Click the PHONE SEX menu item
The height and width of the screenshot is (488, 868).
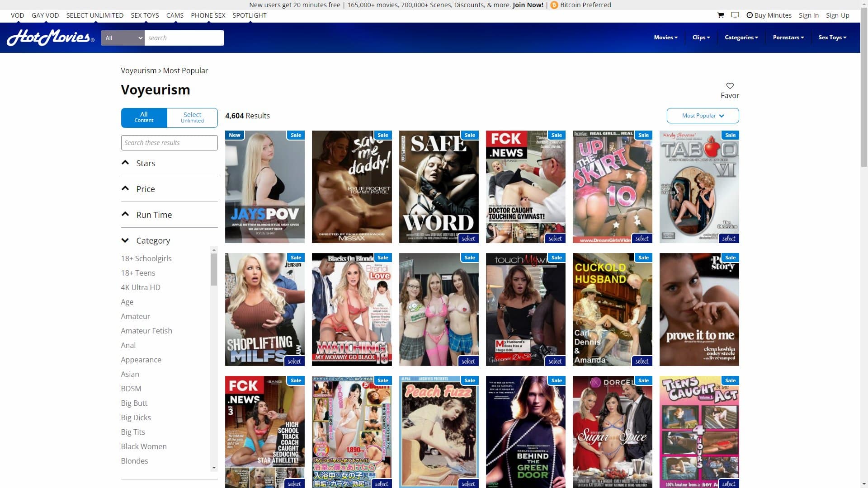(x=208, y=15)
